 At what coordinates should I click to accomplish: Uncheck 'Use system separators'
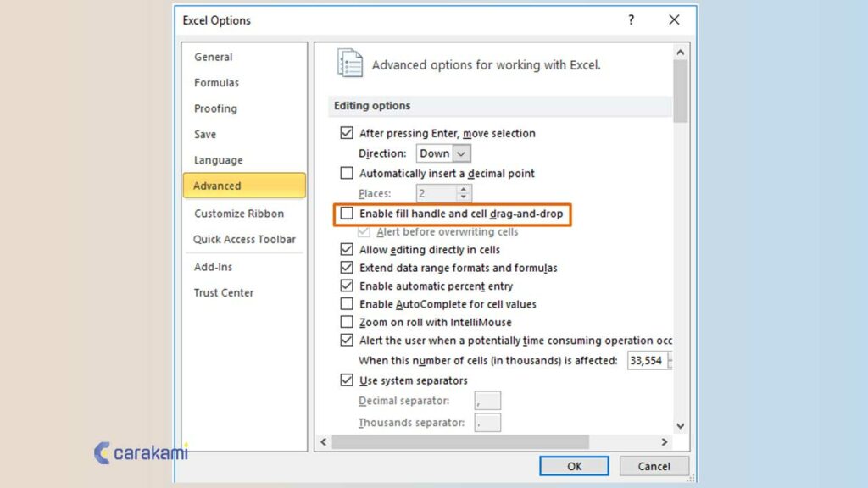[347, 380]
